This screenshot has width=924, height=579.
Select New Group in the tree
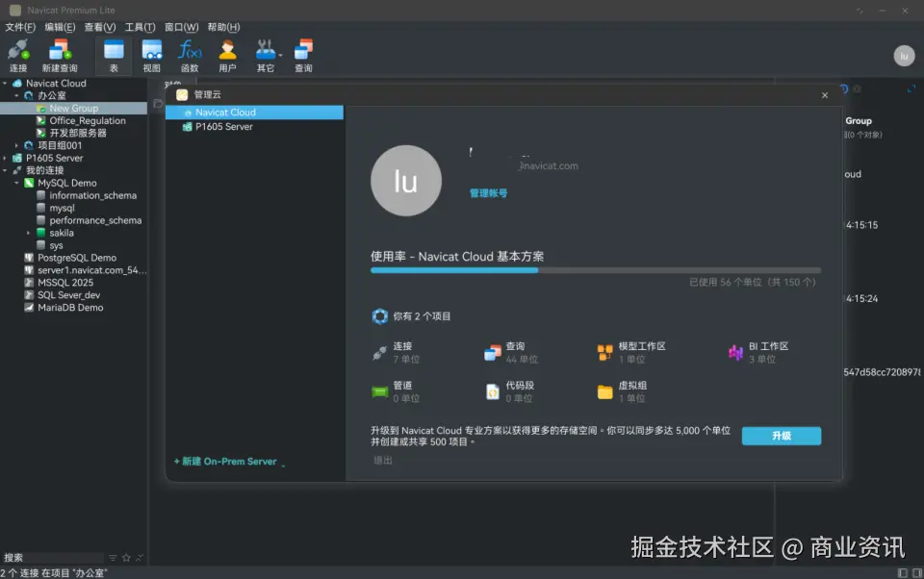tap(74, 109)
